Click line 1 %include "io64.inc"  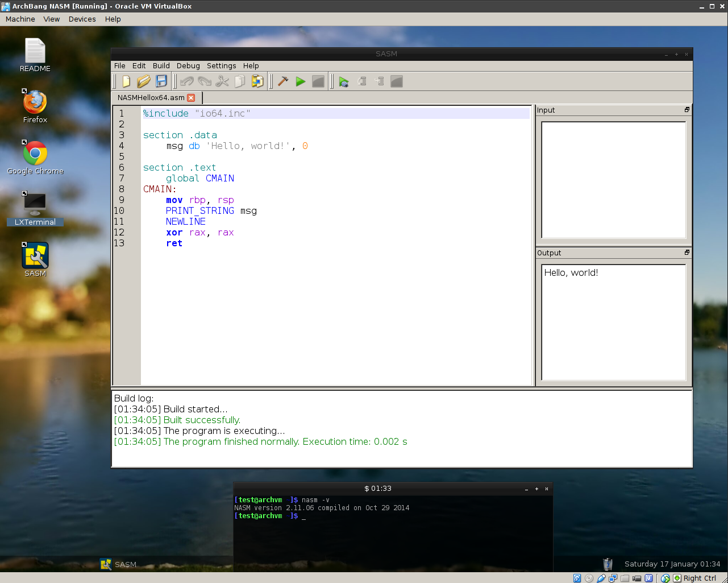click(197, 113)
